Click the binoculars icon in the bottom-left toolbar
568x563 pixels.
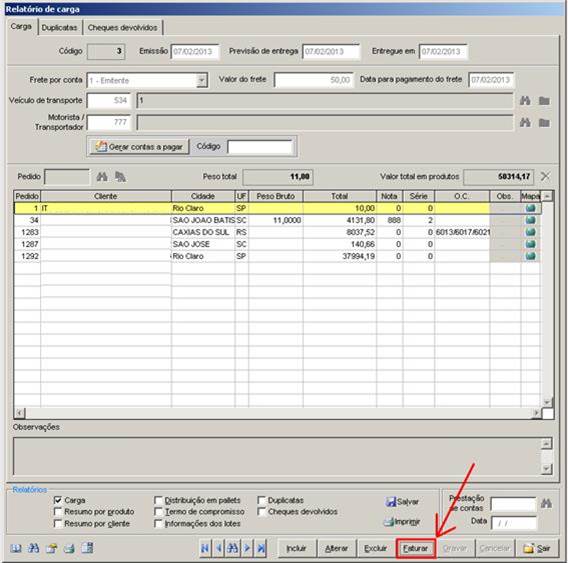click(33, 548)
